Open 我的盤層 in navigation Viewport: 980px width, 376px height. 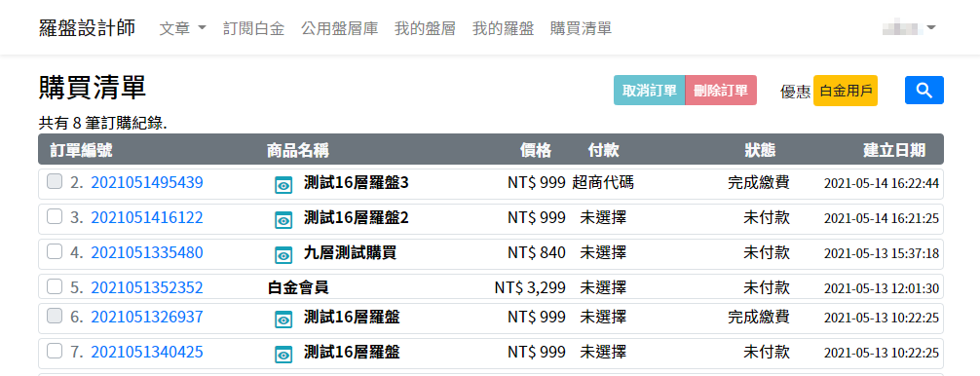(425, 28)
